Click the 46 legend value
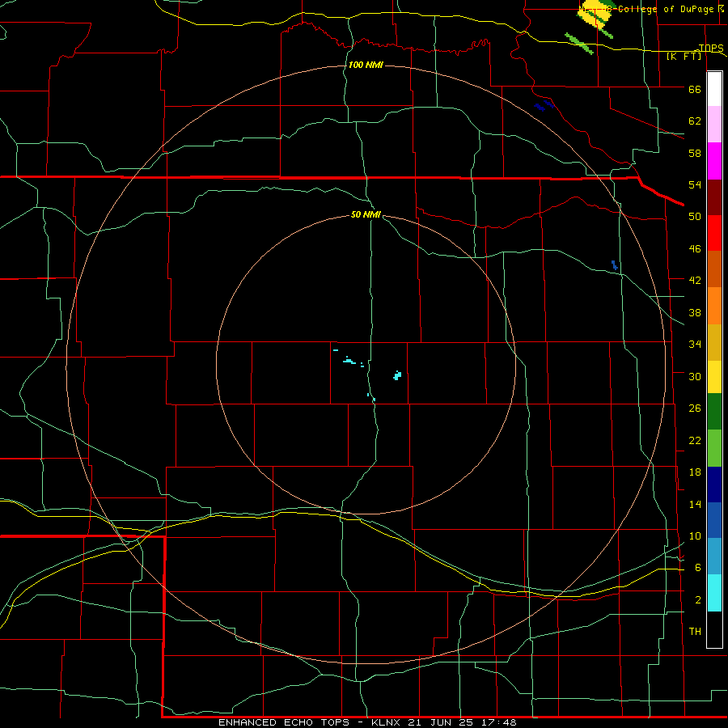 tap(695, 249)
